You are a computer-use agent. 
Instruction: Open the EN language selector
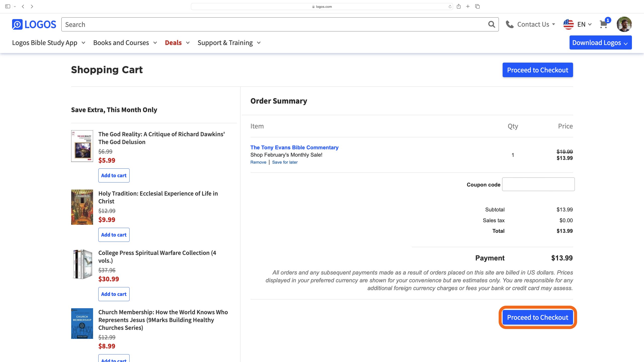click(577, 24)
